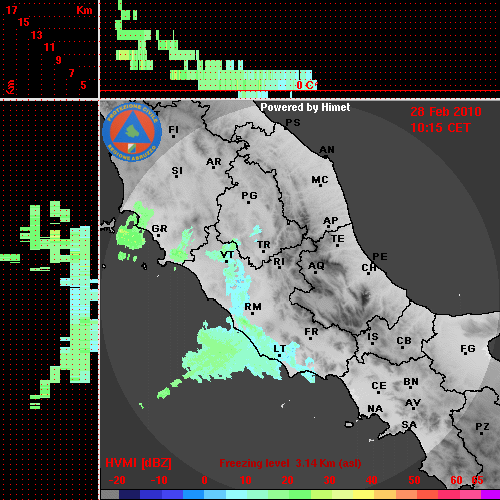Click the horizontal 'Km' label at top
500x500 pixels.
tap(84, 10)
